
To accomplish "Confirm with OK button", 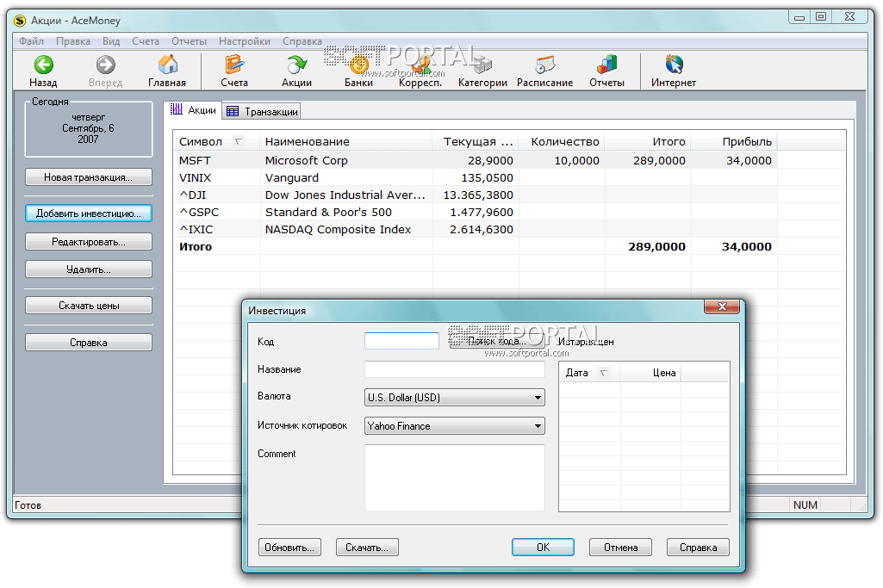I will pos(543,548).
